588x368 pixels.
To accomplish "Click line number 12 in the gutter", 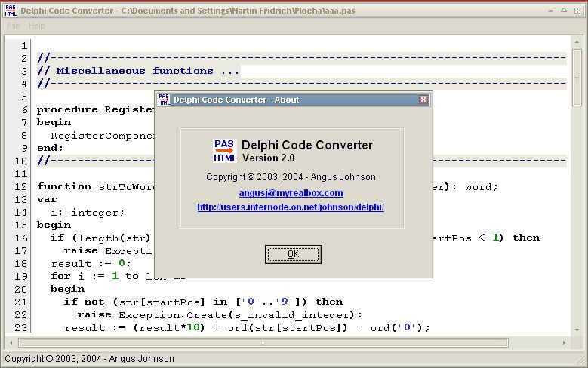I will (x=21, y=186).
